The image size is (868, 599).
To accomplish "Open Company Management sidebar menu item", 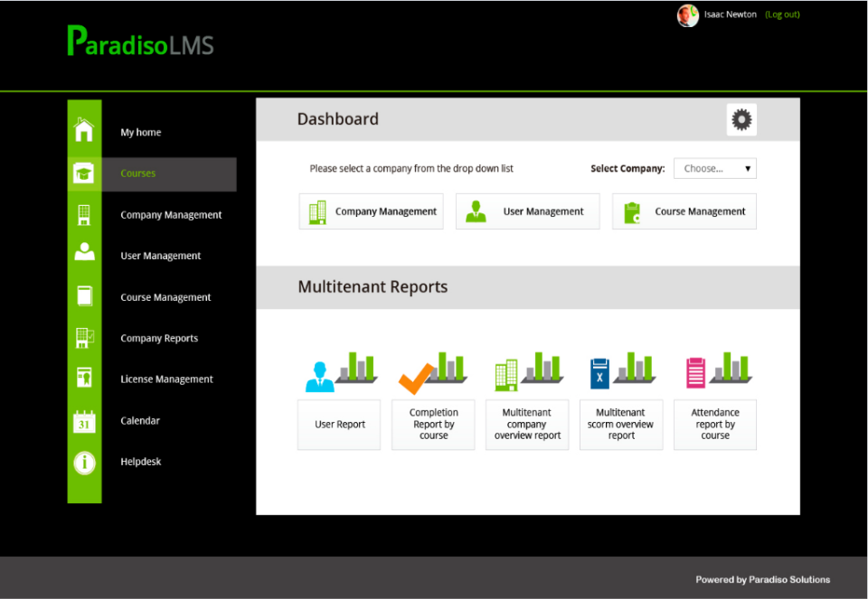I will 171,215.
